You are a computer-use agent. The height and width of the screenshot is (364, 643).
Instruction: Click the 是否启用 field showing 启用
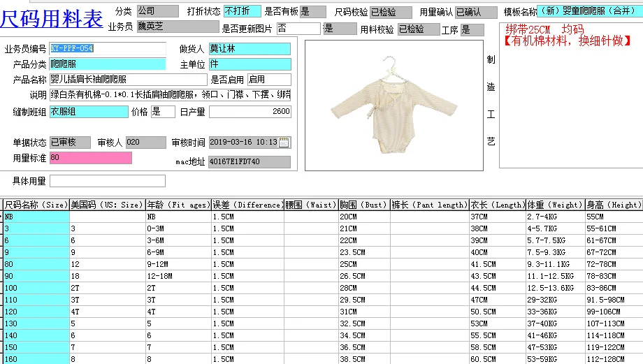(269, 80)
